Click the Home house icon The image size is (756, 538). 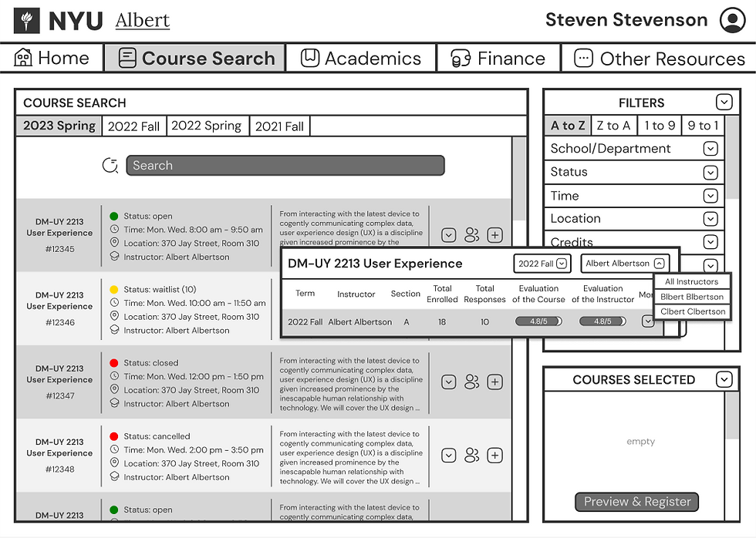coord(23,58)
